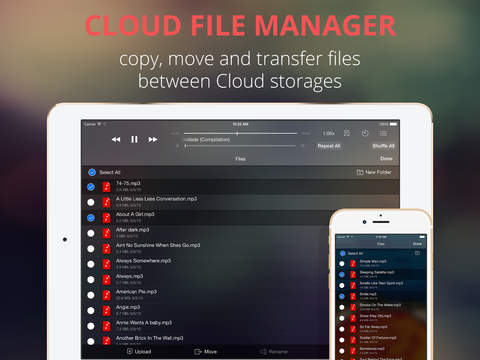The width and height of the screenshot is (480, 360).
Task: Select the After dark.mp3 checkbox
Action: click(91, 233)
